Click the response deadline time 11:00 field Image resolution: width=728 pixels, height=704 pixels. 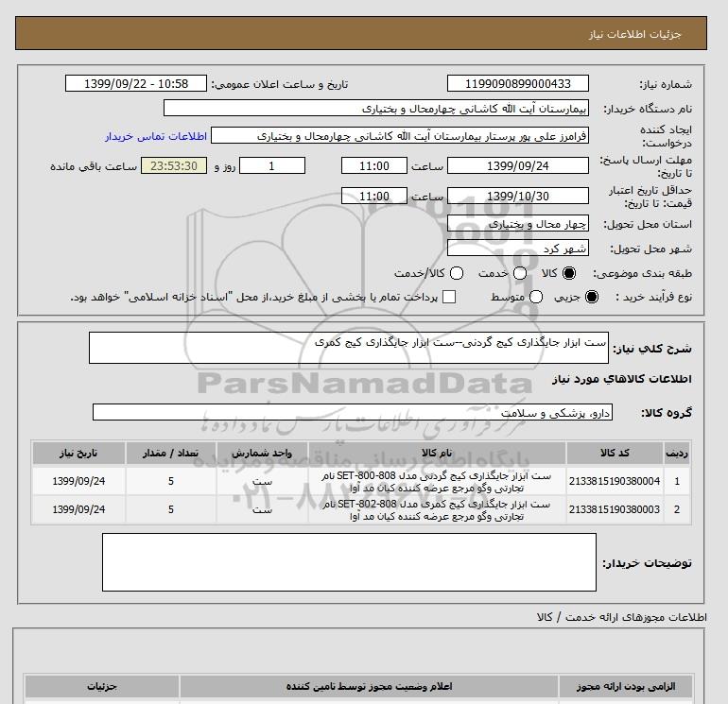tap(374, 165)
